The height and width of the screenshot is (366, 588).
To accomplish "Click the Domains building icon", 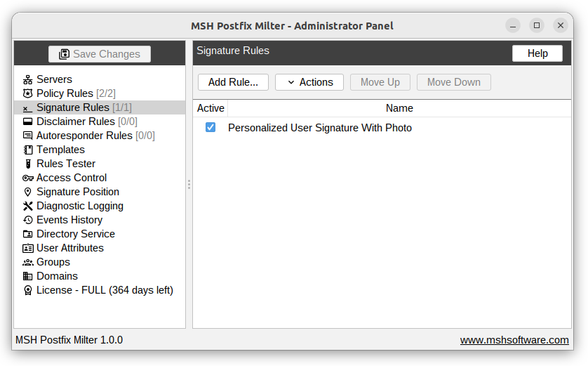I will pos(28,276).
